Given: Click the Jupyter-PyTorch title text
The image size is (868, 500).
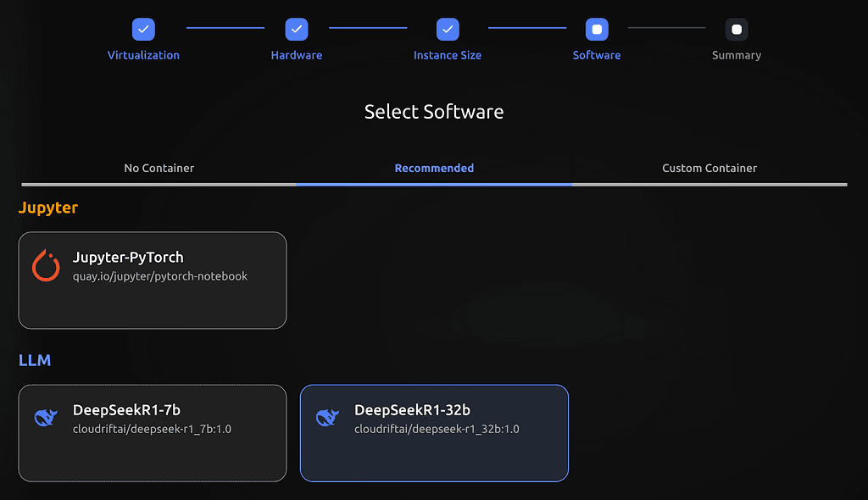Looking at the screenshot, I should [128, 258].
